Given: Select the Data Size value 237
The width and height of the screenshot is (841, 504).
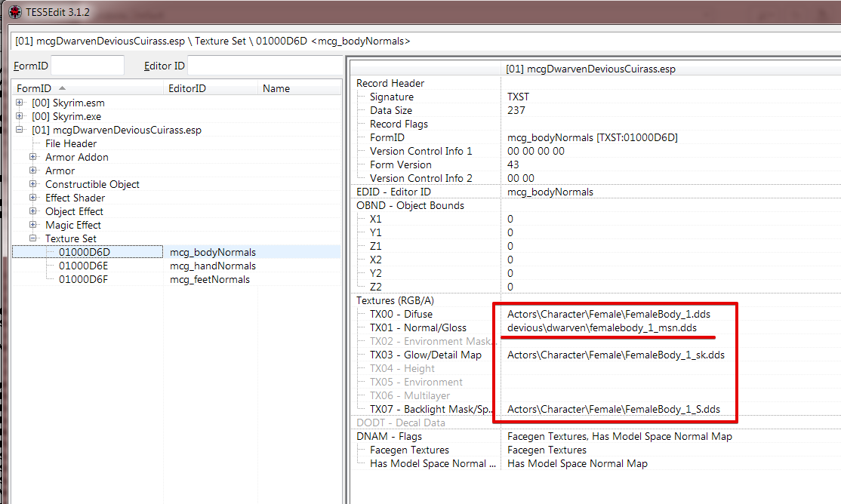Looking at the screenshot, I should (x=516, y=110).
